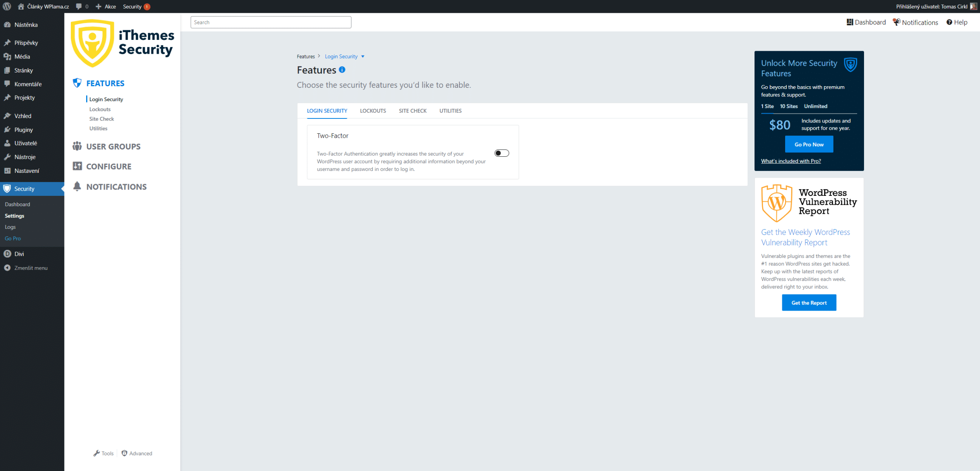Viewport: 980px width, 471px height.
Task: Open Lockouts in Features submenu
Action: (100, 109)
